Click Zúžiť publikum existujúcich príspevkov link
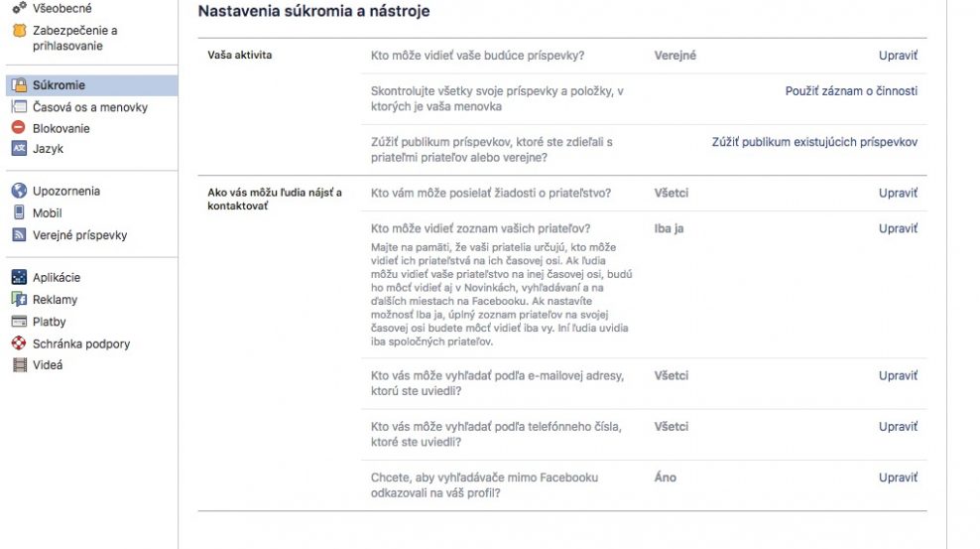Screen dimensions: 980x549 pos(814,142)
